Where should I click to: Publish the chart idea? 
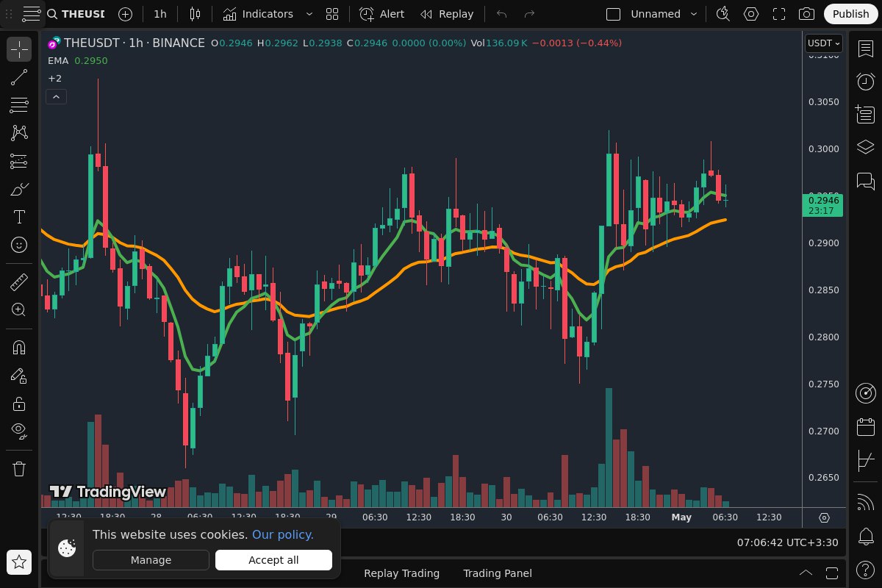point(851,14)
